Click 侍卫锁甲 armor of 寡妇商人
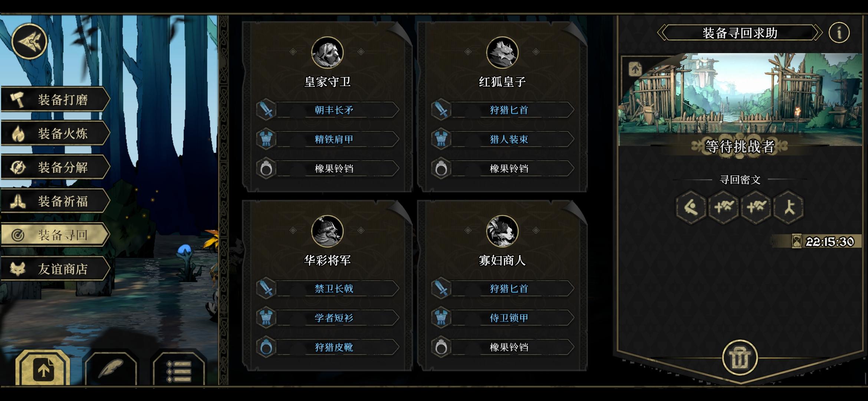 [503, 318]
